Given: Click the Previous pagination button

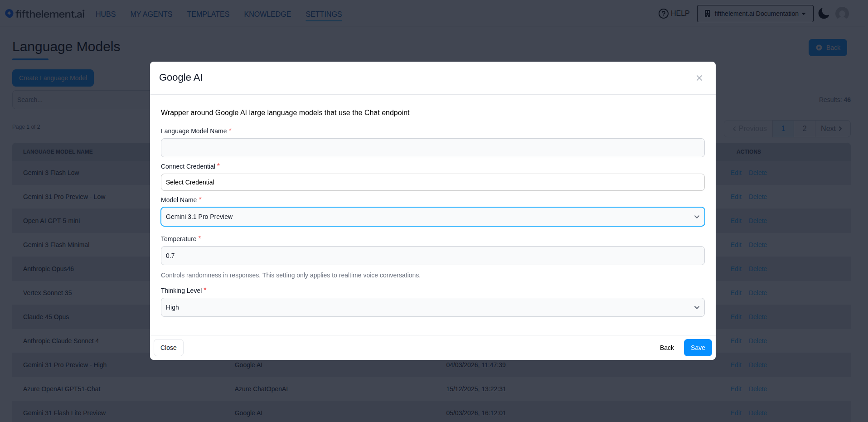Looking at the screenshot, I should tap(749, 129).
